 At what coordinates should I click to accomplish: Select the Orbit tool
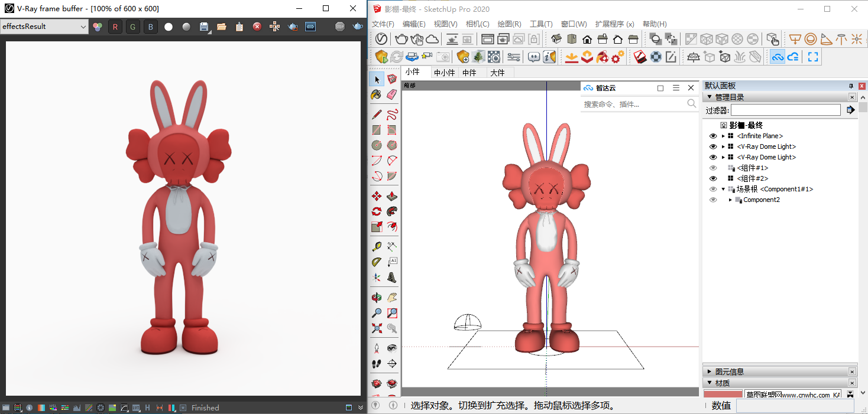click(x=376, y=298)
